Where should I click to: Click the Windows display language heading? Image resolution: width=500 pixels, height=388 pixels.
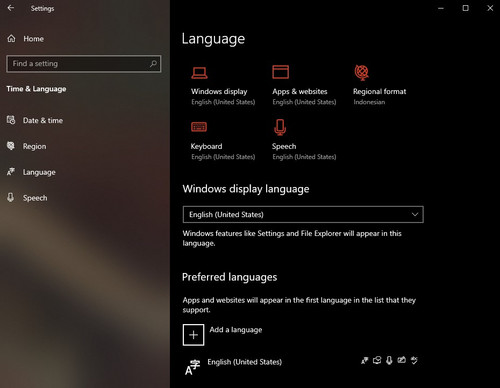pyautogui.click(x=246, y=189)
